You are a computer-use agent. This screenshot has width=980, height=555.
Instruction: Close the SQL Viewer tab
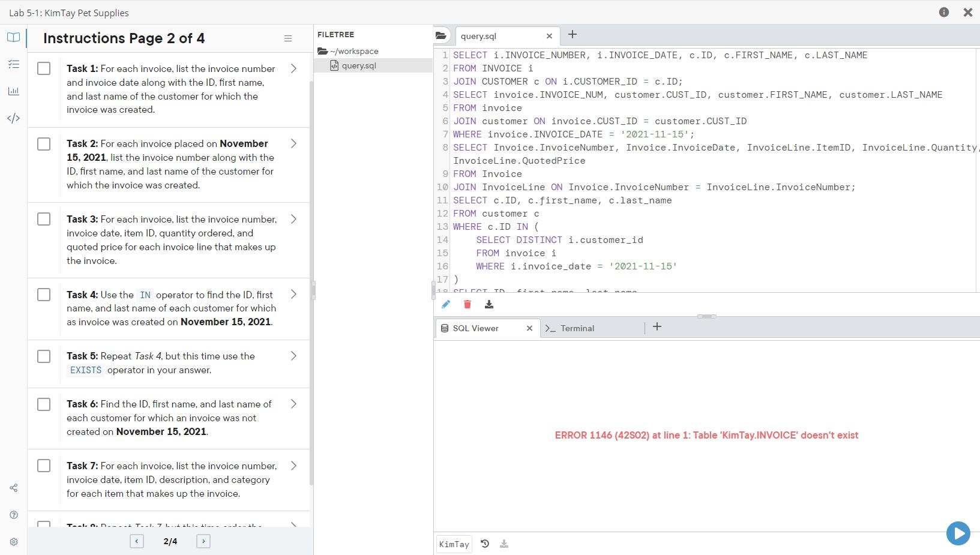tap(529, 328)
